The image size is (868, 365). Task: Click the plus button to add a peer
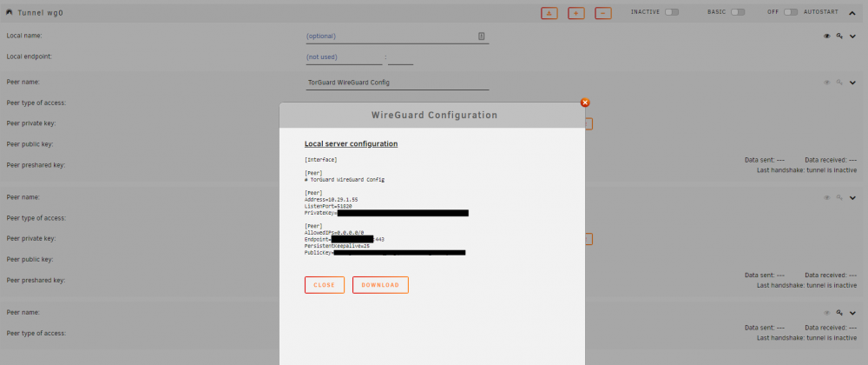pos(576,13)
